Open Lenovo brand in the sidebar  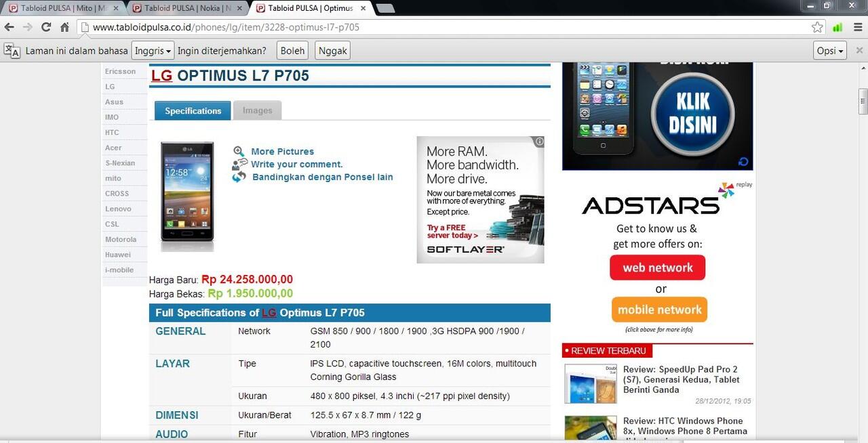pos(118,209)
